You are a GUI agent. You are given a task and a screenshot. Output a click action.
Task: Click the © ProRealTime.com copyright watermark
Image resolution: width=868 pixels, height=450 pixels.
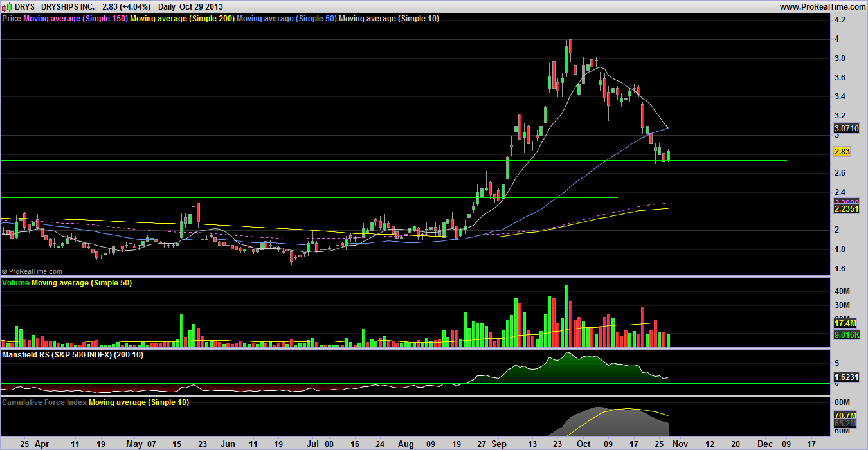coord(32,272)
